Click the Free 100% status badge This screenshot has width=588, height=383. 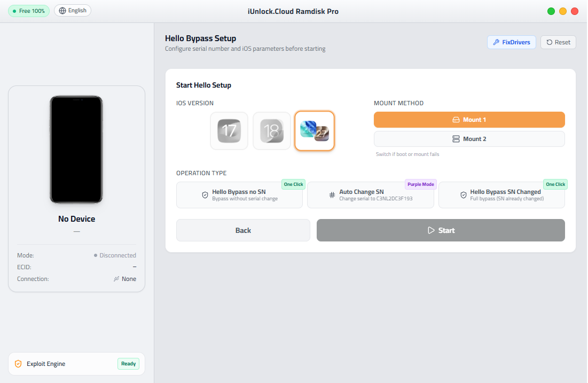pyautogui.click(x=29, y=11)
